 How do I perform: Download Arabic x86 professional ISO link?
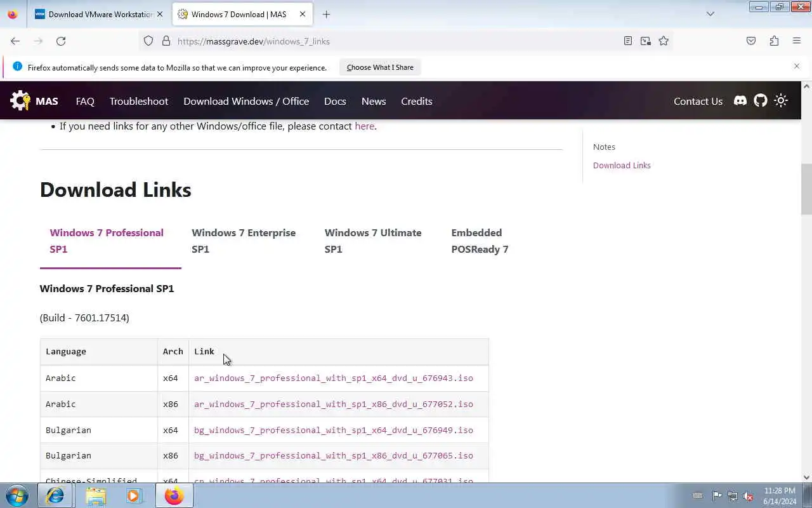[x=334, y=404]
